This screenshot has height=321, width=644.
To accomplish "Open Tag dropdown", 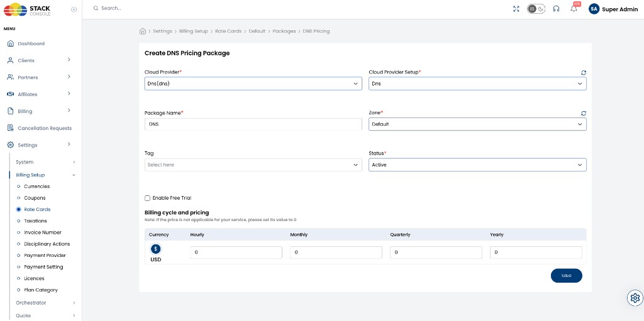I will pyautogui.click(x=253, y=165).
